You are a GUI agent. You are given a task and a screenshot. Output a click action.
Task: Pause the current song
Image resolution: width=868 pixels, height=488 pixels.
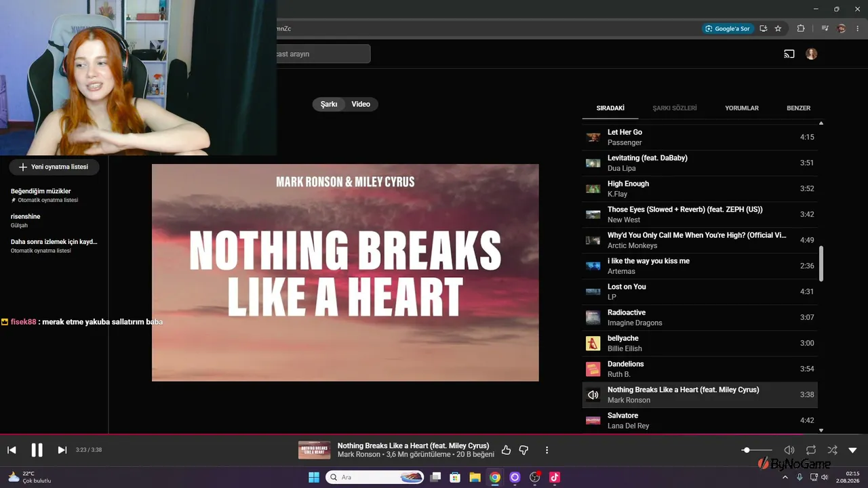[x=37, y=450]
